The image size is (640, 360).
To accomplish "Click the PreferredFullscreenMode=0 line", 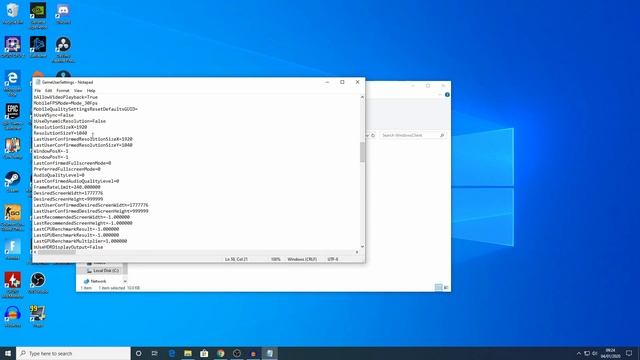I will point(67,169).
